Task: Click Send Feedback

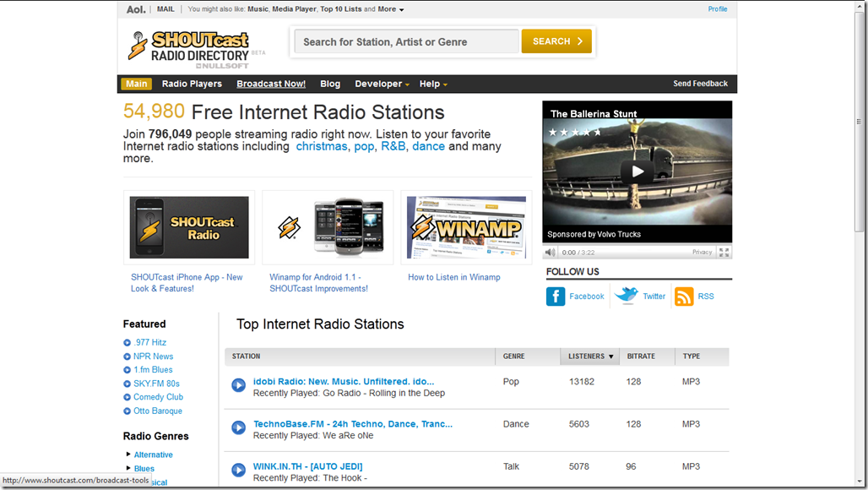Action: coord(700,84)
